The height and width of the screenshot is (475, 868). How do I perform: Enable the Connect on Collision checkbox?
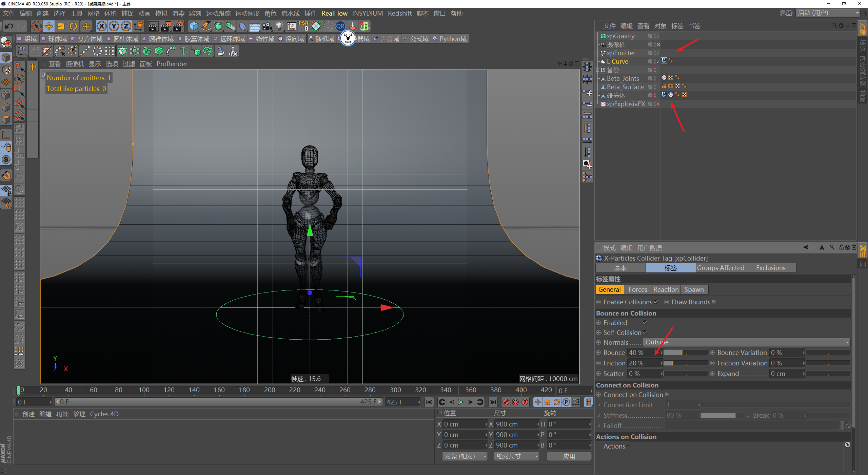[667, 395]
